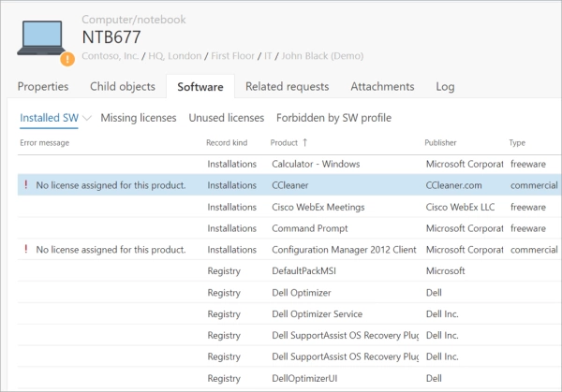Sort by the Product column header
562x392 pixels.
coord(284,143)
